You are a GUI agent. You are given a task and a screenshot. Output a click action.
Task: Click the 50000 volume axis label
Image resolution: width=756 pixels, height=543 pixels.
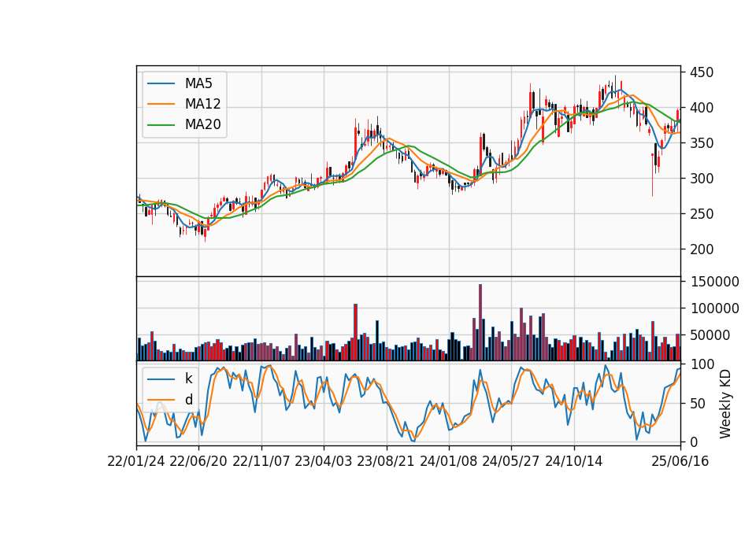[710, 335]
